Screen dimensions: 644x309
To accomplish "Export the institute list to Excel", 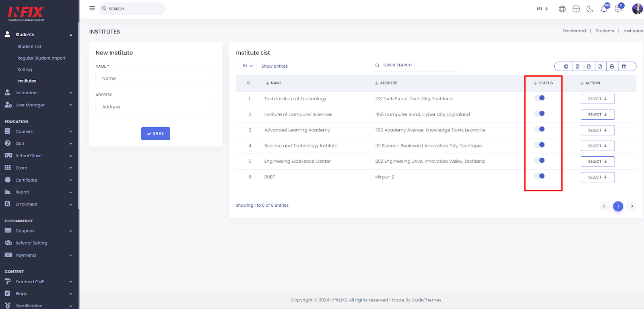I will (578, 66).
